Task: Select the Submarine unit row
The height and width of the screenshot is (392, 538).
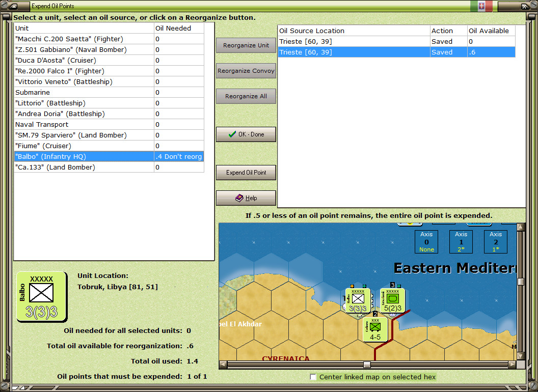Action: tap(109, 92)
